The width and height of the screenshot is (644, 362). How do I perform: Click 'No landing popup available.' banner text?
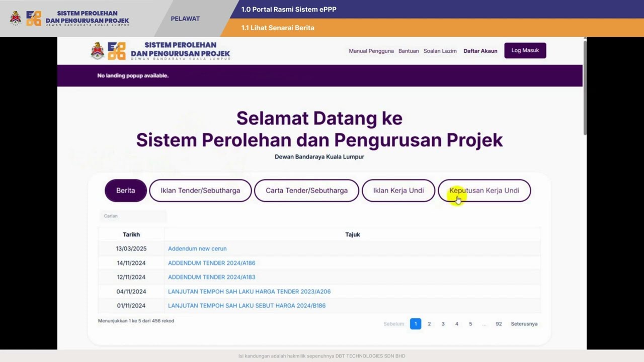pos(133,75)
